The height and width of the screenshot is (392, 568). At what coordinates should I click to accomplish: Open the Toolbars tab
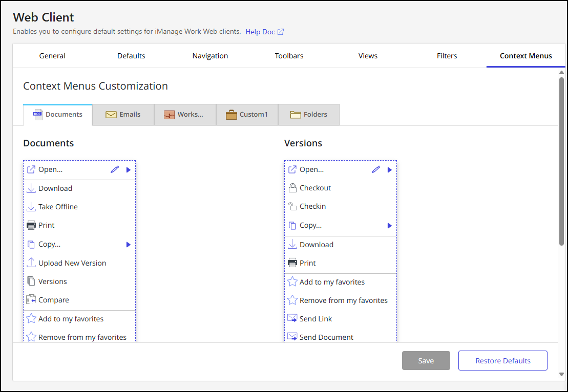[289, 56]
